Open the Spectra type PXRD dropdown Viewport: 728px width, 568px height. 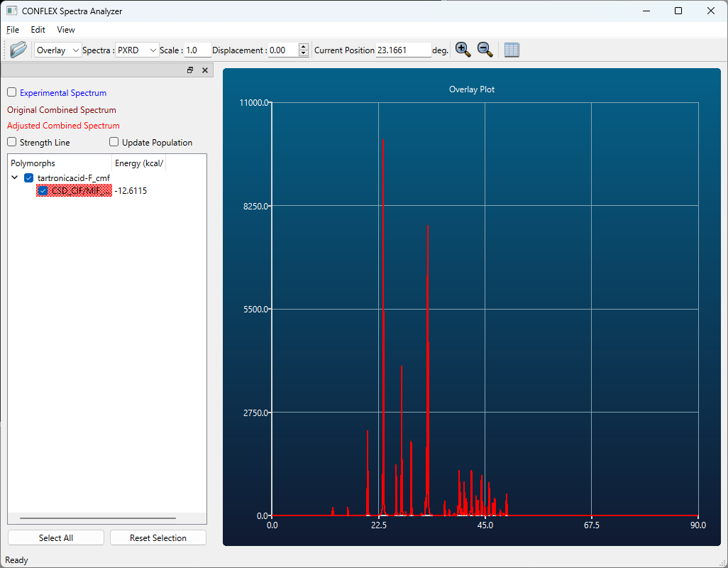tap(137, 50)
